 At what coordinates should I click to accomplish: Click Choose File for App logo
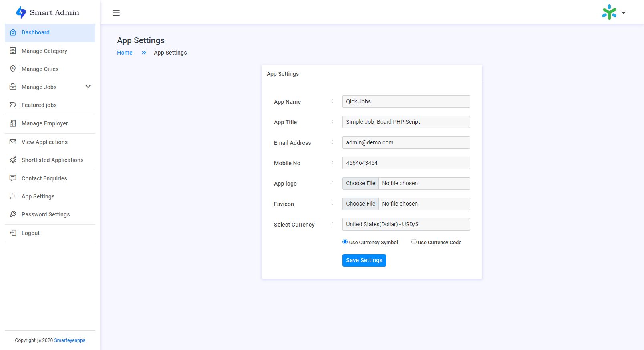[360, 183]
